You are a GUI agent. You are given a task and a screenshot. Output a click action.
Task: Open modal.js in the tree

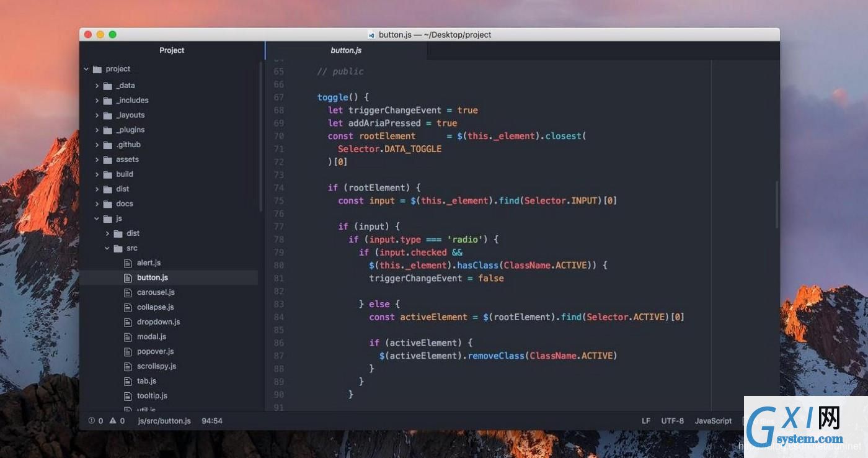click(152, 337)
